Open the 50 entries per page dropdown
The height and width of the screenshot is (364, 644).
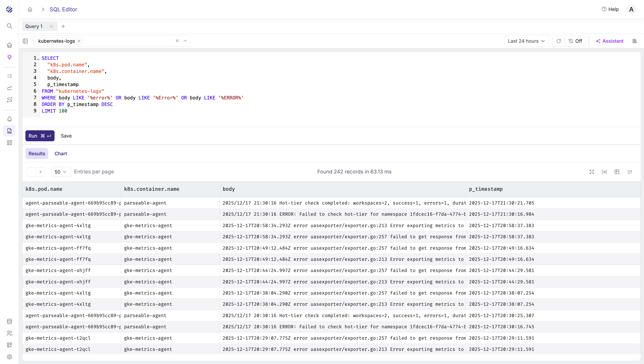(x=61, y=172)
